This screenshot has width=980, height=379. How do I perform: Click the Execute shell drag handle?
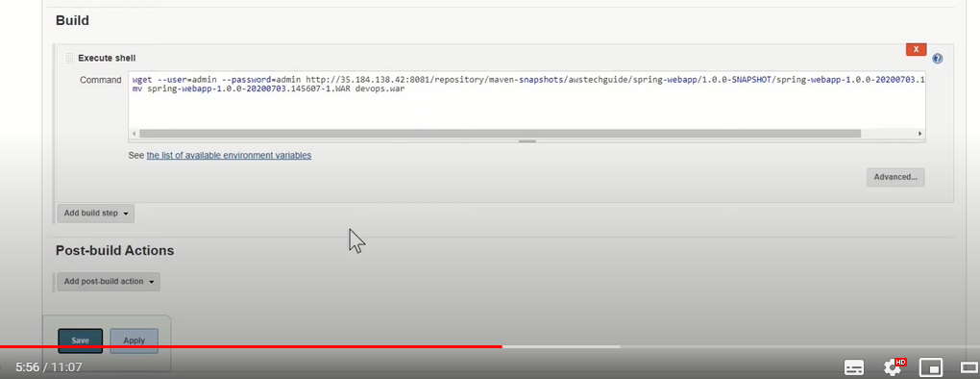pyautogui.click(x=69, y=58)
